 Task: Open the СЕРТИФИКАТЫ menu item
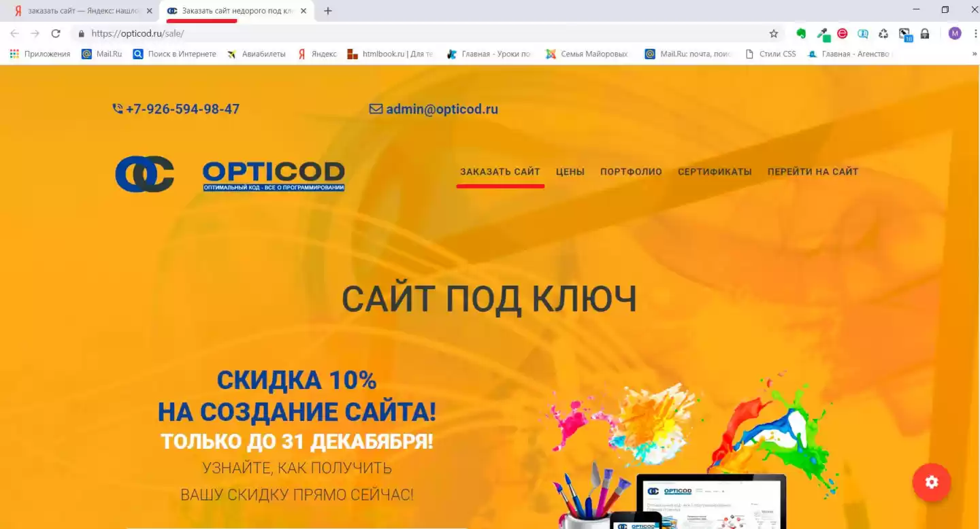pos(715,172)
